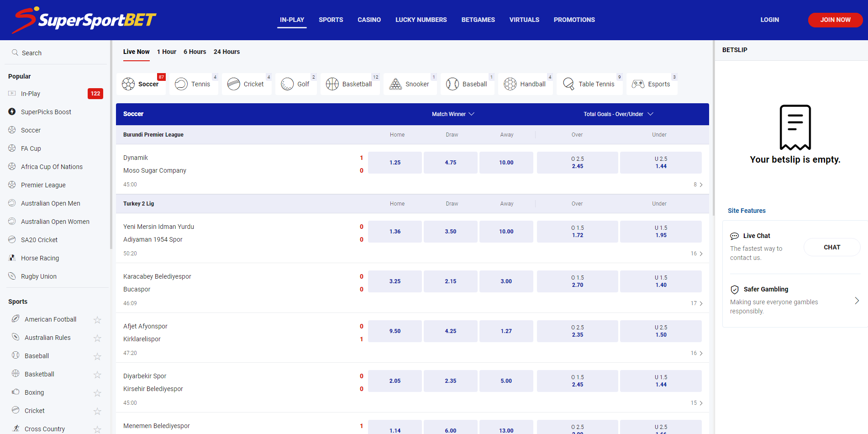
Task: Favorite Cross Country with star
Action: pos(97,429)
